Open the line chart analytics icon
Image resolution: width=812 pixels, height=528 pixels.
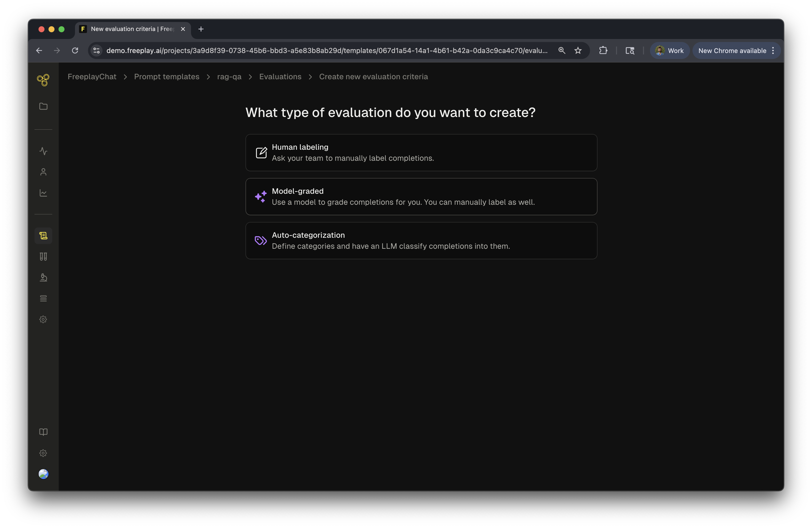(43, 193)
